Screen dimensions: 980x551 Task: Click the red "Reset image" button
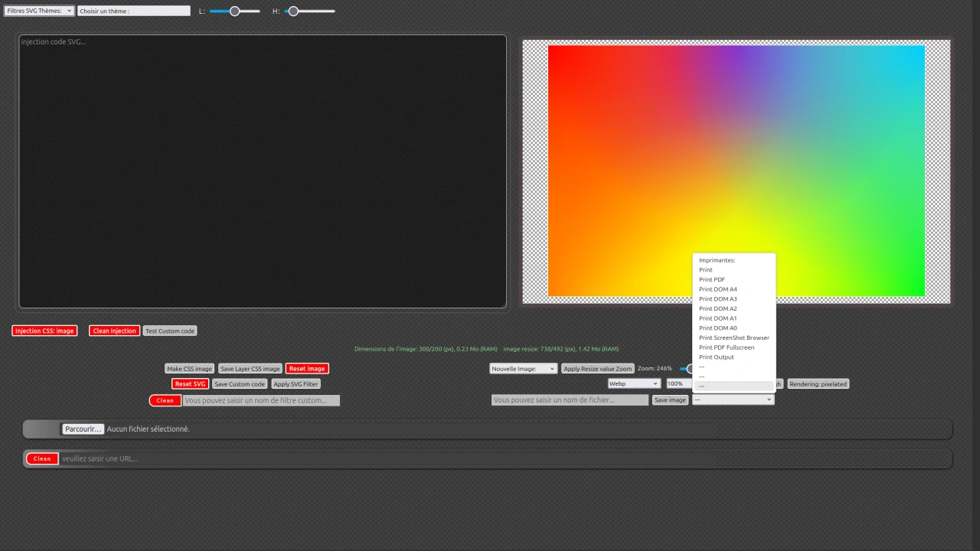306,368
